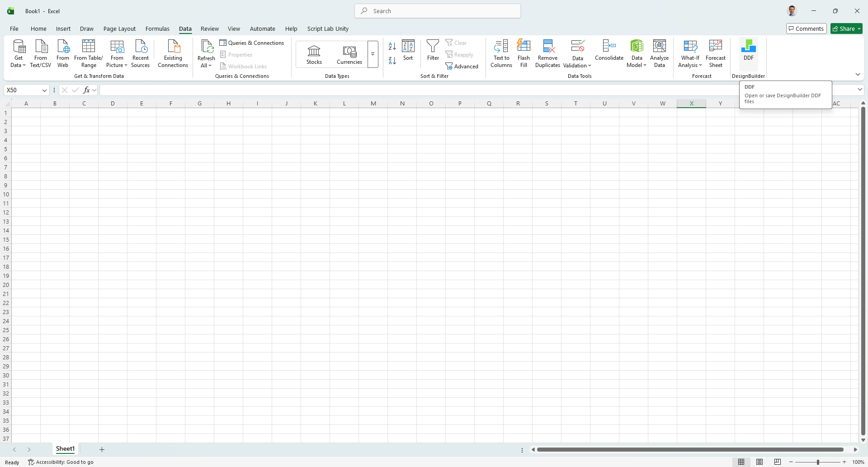This screenshot has width=868, height=467.
Task: Click the Search box
Action: 438,11
